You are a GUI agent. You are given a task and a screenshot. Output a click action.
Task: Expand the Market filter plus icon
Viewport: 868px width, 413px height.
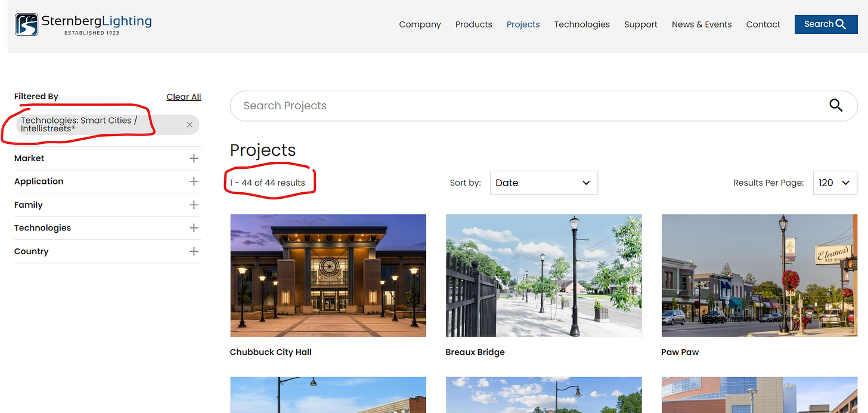tap(194, 158)
